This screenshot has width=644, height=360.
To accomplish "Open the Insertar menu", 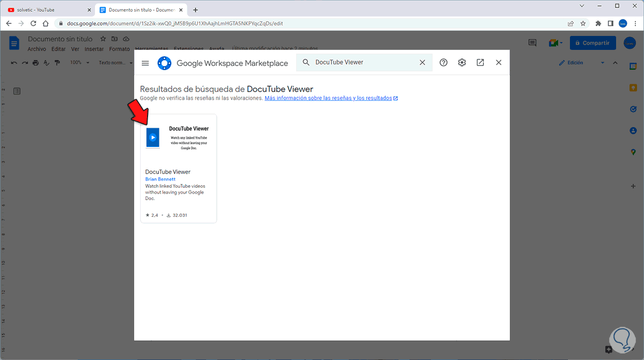I will (x=94, y=49).
